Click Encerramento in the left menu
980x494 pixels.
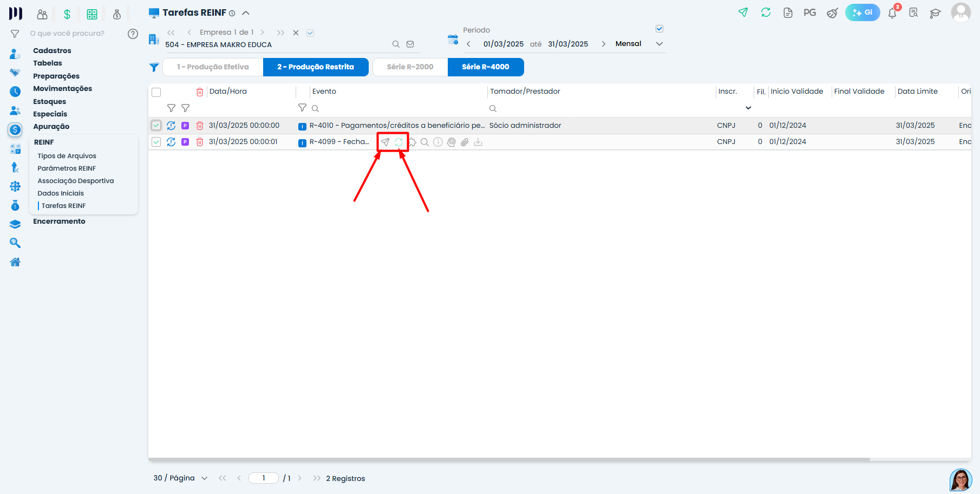click(59, 221)
